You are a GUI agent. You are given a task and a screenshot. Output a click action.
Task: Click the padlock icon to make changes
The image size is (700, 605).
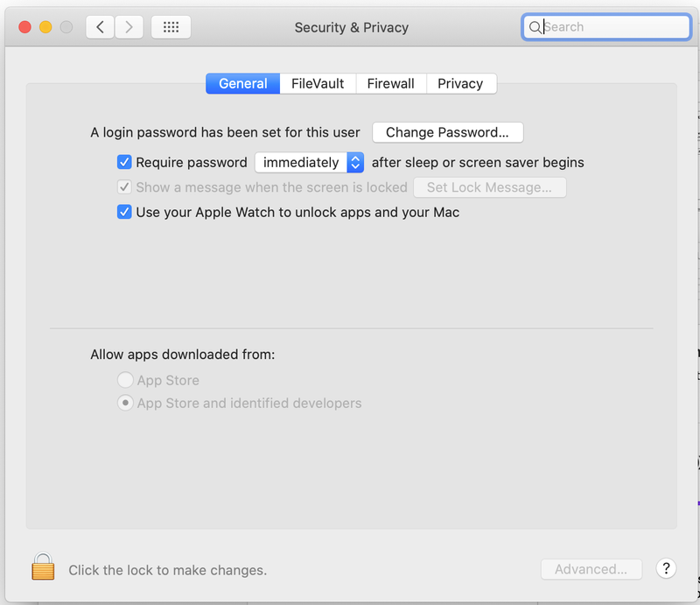[x=43, y=567]
